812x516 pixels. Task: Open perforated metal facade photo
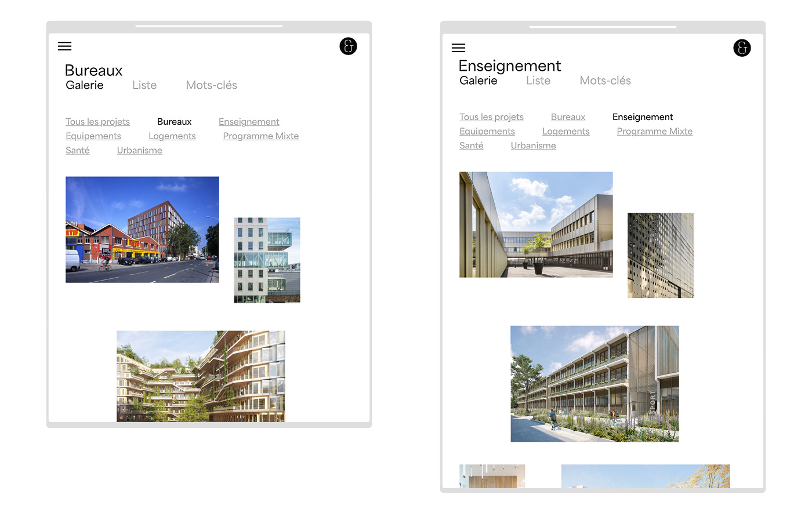pyautogui.click(x=661, y=256)
